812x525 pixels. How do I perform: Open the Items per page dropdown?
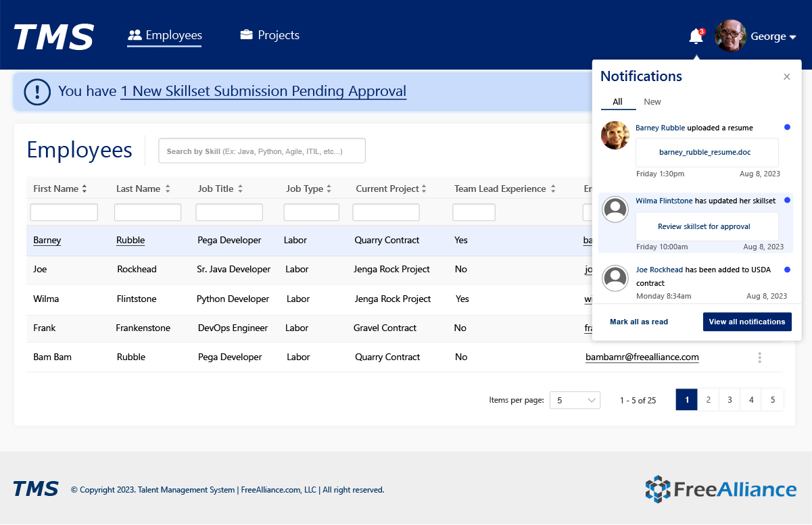click(x=575, y=400)
